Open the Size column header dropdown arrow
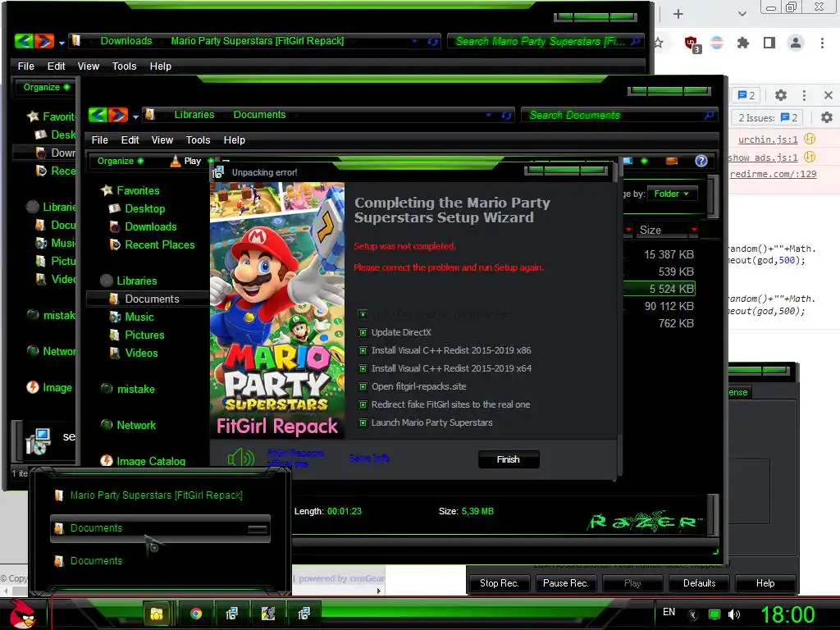 [694, 230]
